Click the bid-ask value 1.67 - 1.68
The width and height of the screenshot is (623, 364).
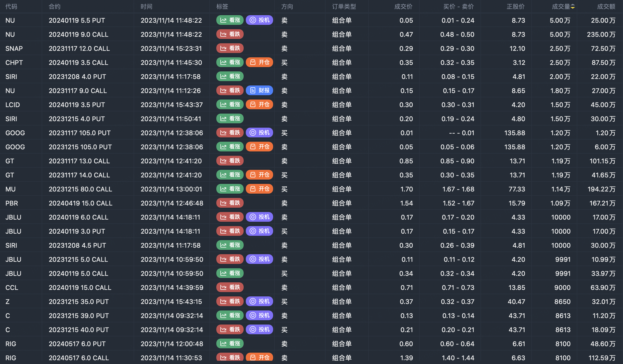pyautogui.click(x=458, y=189)
